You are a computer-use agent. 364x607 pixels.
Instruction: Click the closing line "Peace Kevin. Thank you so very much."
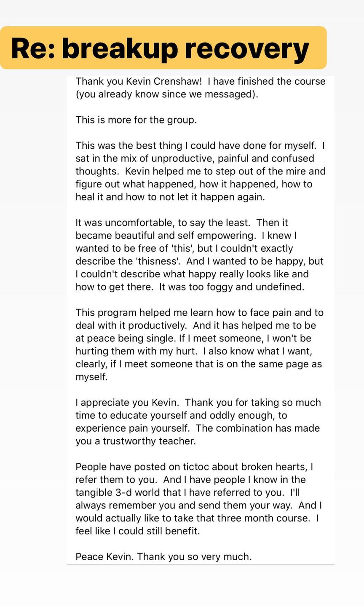click(x=163, y=556)
